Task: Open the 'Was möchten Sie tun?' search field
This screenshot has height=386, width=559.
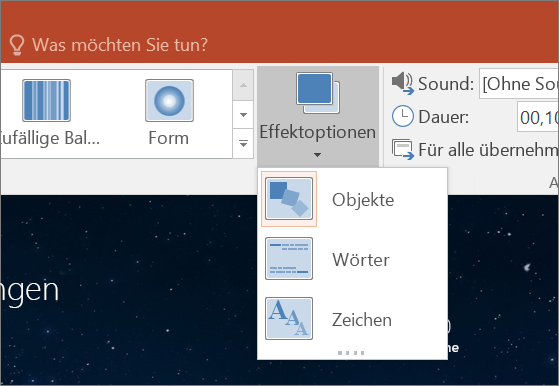Action: (x=120, y=45)
